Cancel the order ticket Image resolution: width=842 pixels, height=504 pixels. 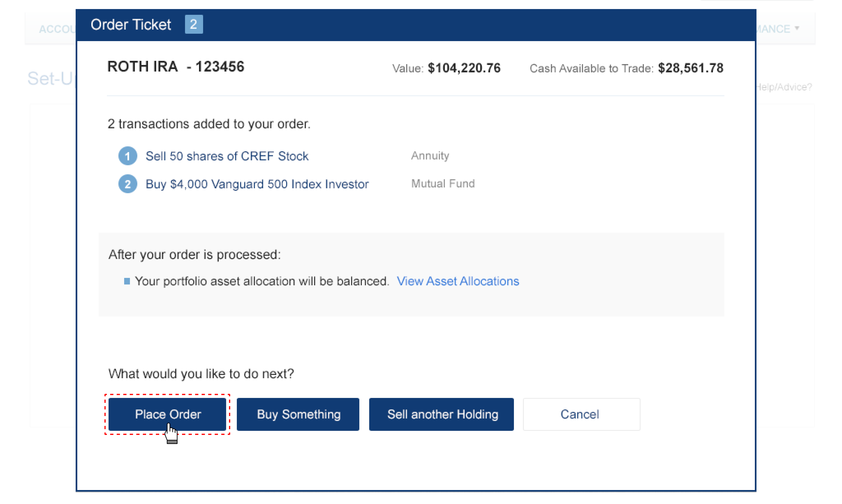[x=581, y=414]
